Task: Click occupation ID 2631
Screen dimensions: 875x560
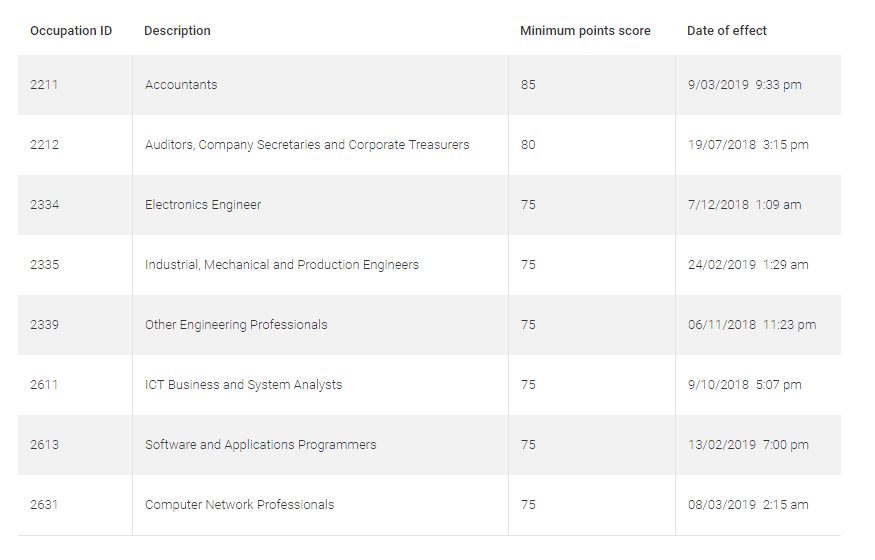Action: pos(44,505)
